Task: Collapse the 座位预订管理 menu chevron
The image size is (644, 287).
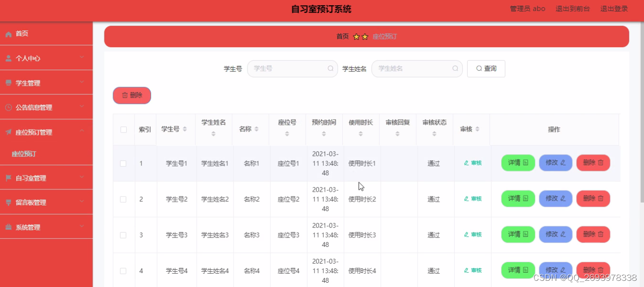Action: pyautogui.click(x=82, y=131)
